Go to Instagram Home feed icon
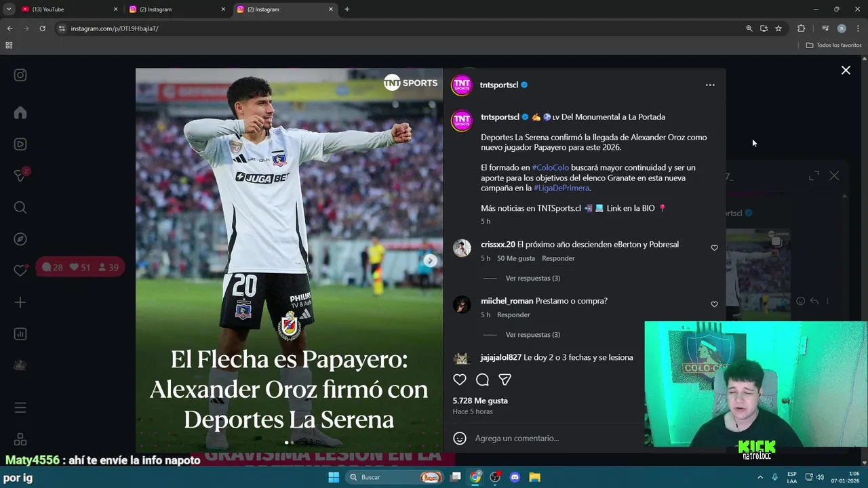 [20, 113]
